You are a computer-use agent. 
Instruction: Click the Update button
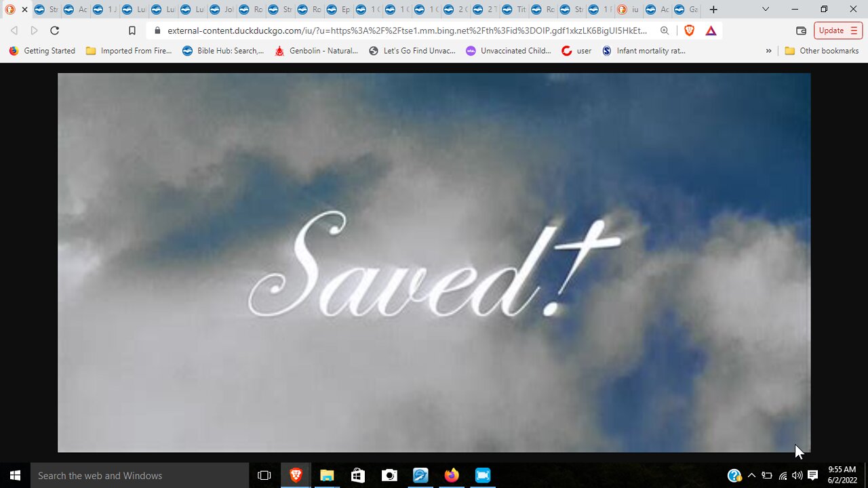pyautogui.click(x=837, y=30)
